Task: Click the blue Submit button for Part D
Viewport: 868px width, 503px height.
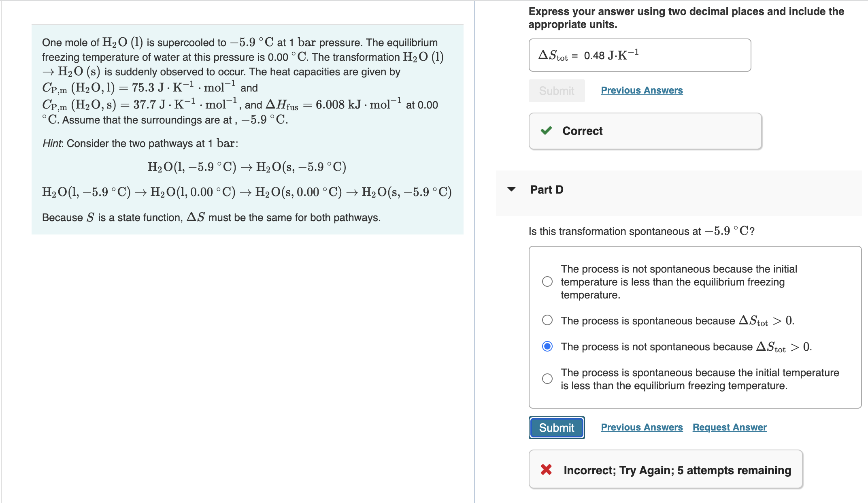Action: click(x=556, y=427)
